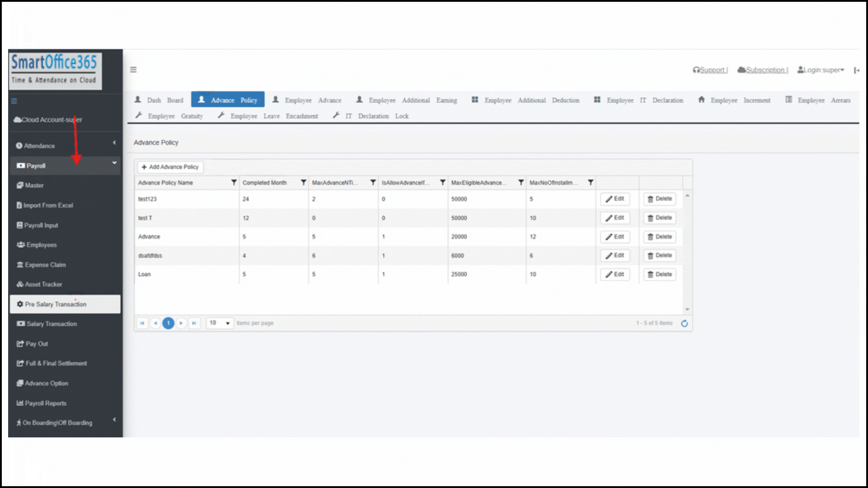Click the small blue sidebar menu icon

(14, 101)
